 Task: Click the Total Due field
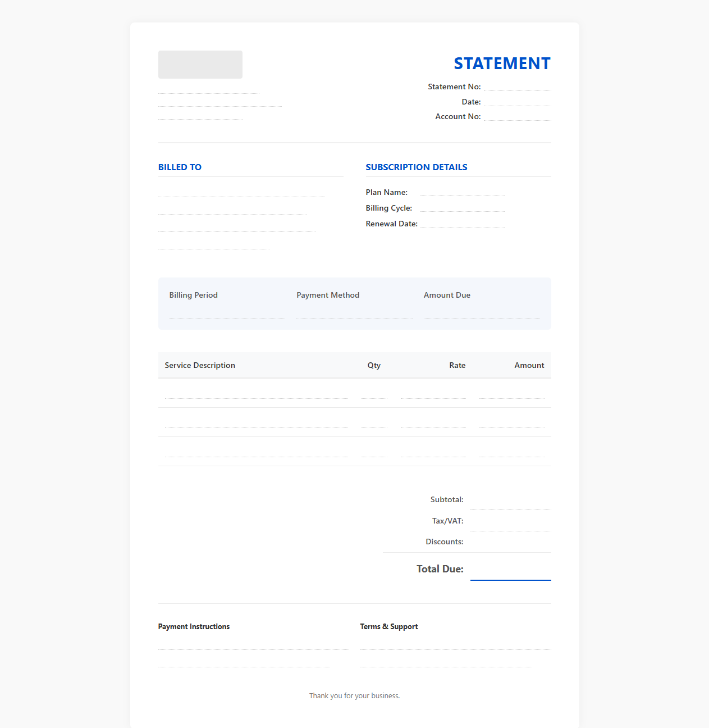pos(511,570)
